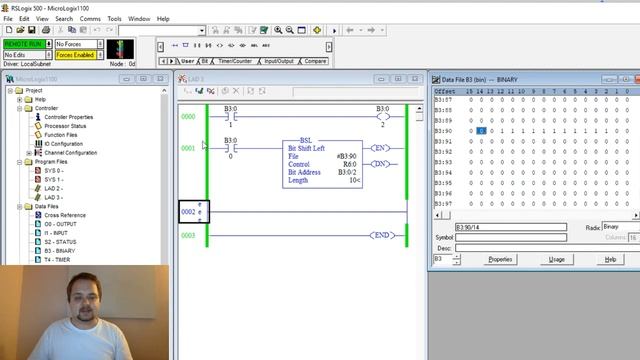
Task: Click the Usage button in Data File window
Action: tap(556, 259)
